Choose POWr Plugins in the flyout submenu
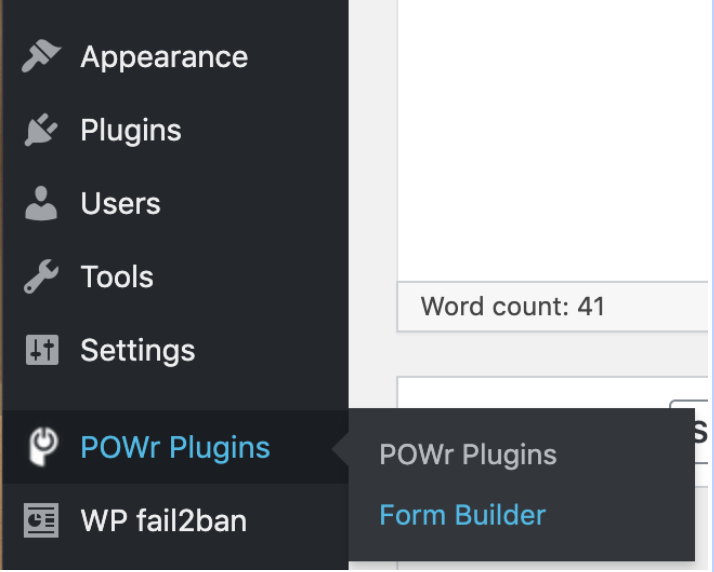This screenshot has width=714, height=572. tap(468, 455)
